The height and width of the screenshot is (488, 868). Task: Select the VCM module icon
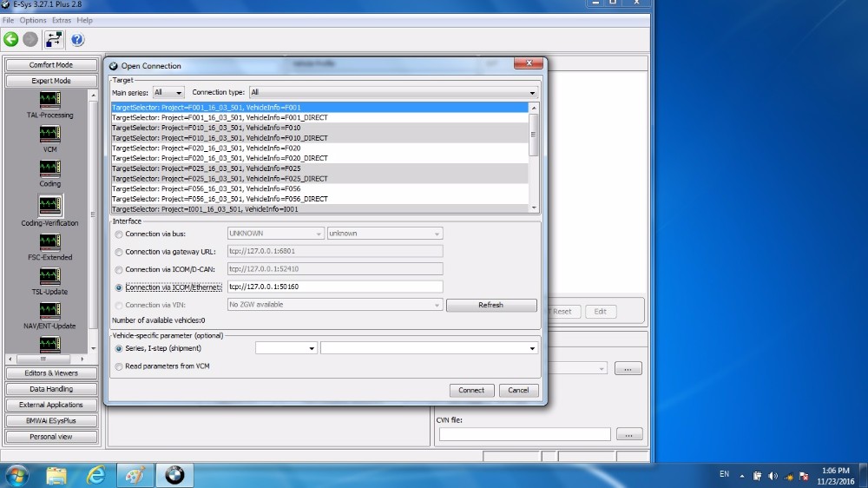50,134
